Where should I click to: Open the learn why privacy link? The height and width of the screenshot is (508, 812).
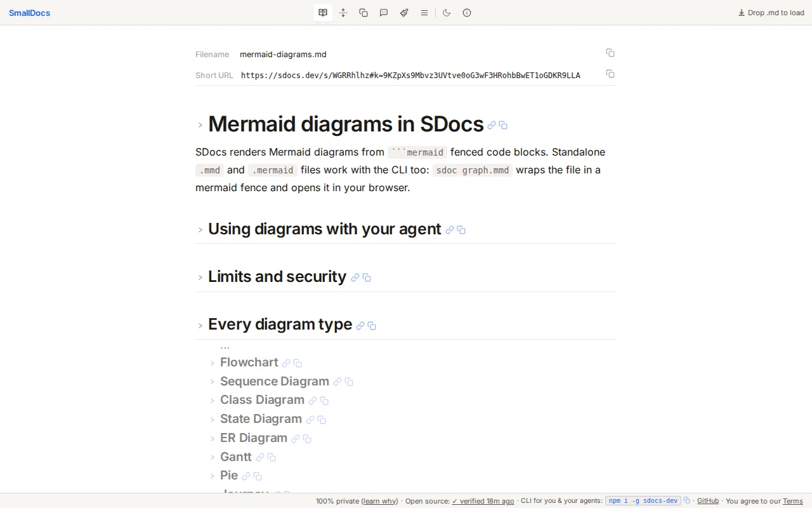380,501
